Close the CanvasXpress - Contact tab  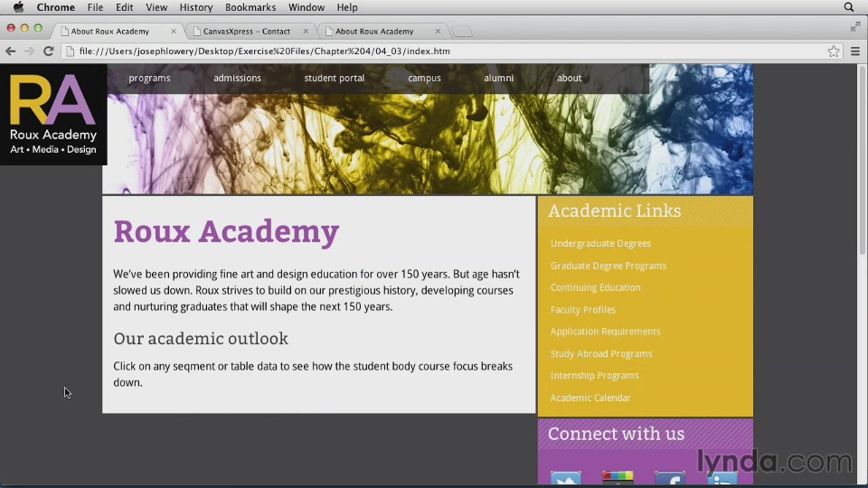pos(306,31)
